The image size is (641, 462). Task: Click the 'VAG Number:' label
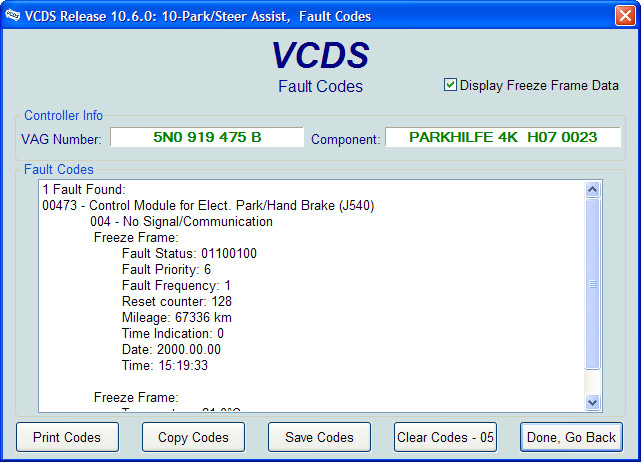tap(61, 139)
